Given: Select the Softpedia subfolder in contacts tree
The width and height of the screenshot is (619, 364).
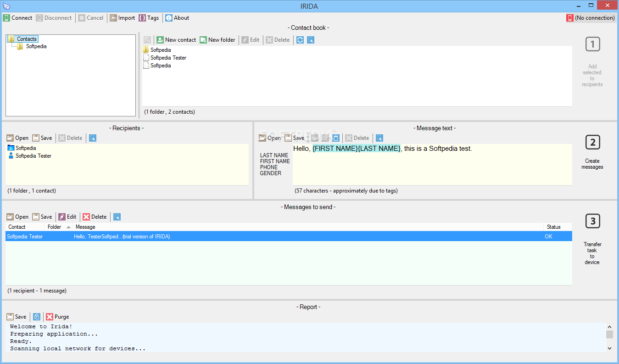Looking at the screenshot, I should (32, 46).
